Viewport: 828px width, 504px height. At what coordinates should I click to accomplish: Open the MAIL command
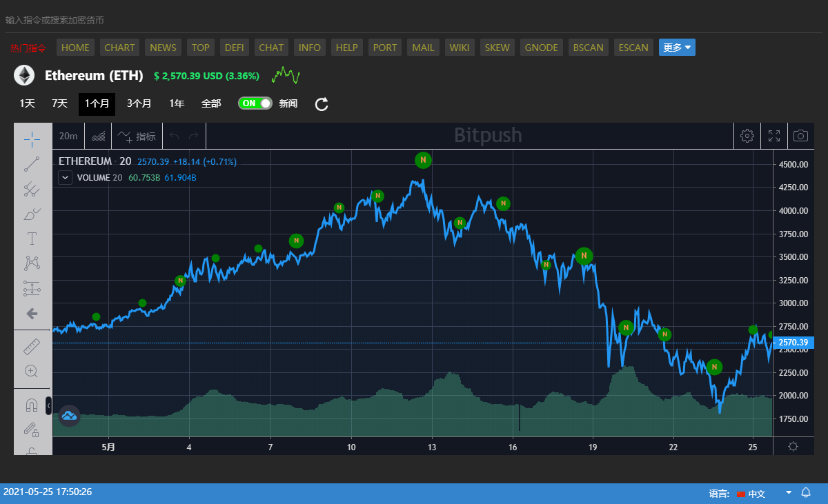coord(423,48)
